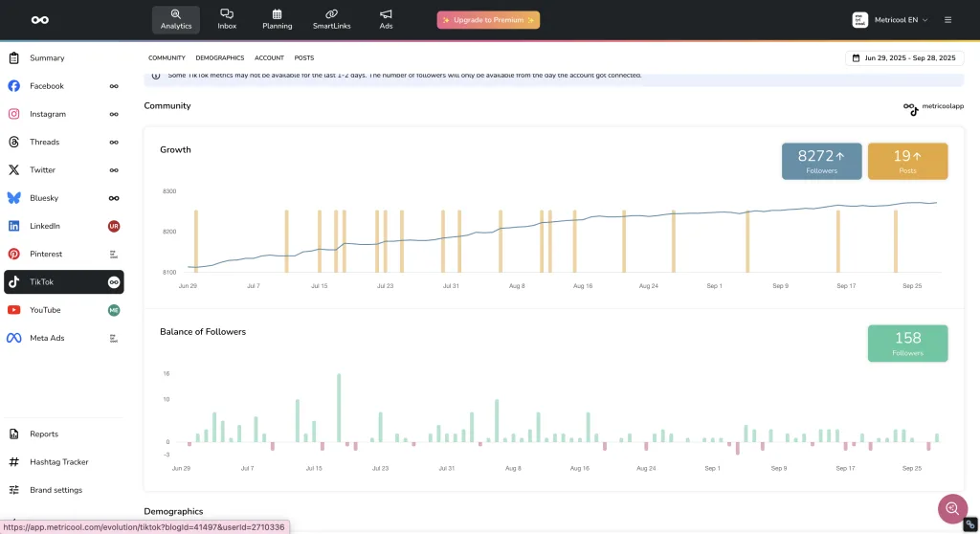Open the hamburger menu
980x534 pixels.
(947, 20)
